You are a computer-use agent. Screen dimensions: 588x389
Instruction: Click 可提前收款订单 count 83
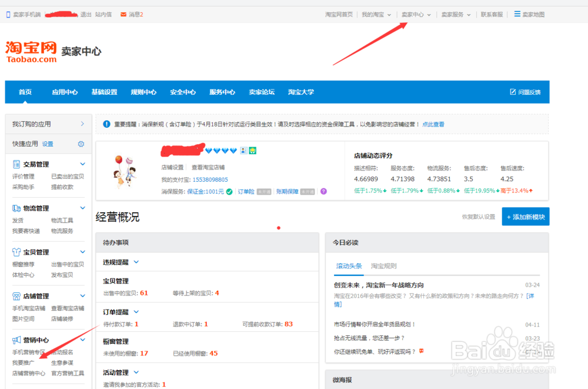coord(288,324)
